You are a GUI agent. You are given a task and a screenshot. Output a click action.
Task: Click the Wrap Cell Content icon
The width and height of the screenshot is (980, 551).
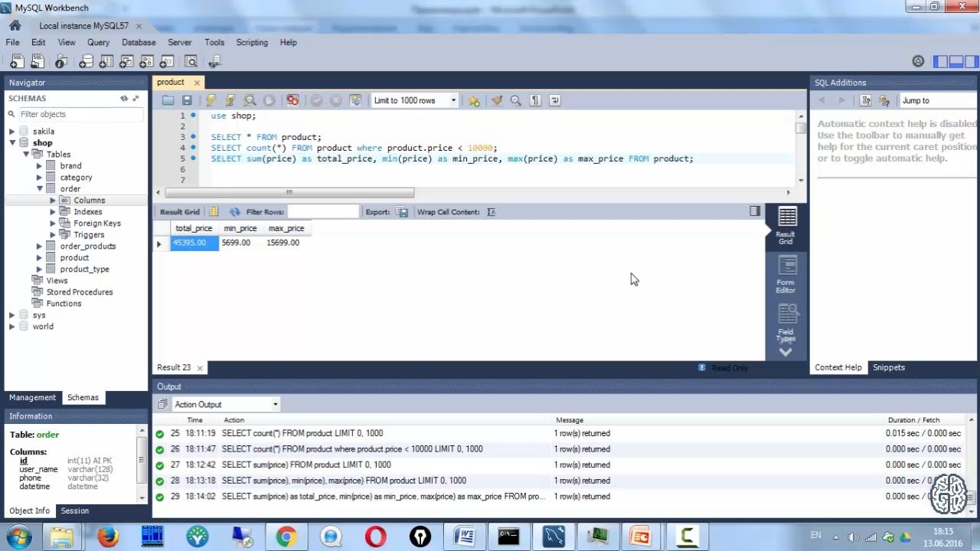[x=491, y=212]
